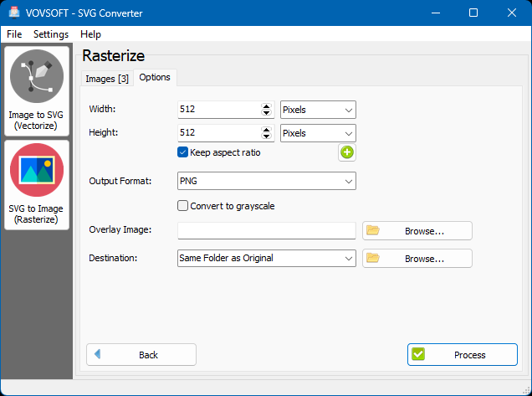Open the File menu
532x396 pixels.
tap(14, 34)
